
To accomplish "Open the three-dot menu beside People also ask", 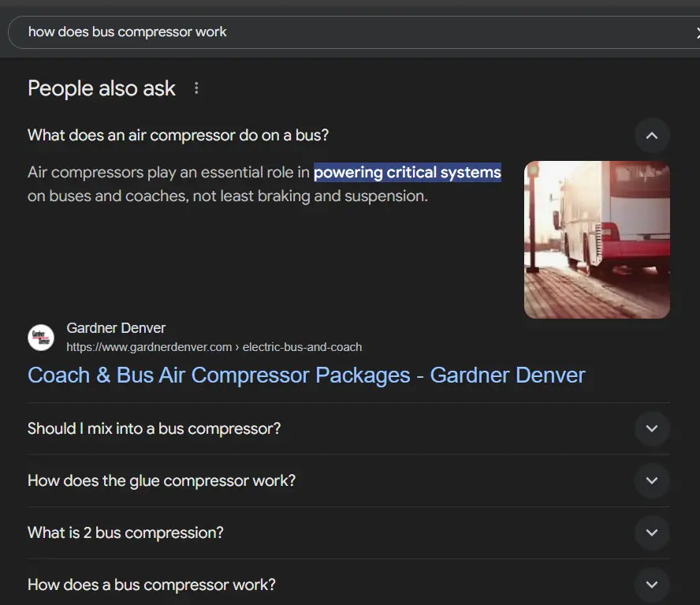I will click(x=196, y=88).
